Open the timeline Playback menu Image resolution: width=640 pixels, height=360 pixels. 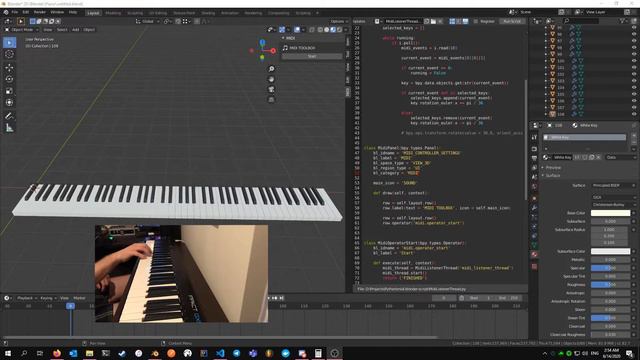pos(26,298)
